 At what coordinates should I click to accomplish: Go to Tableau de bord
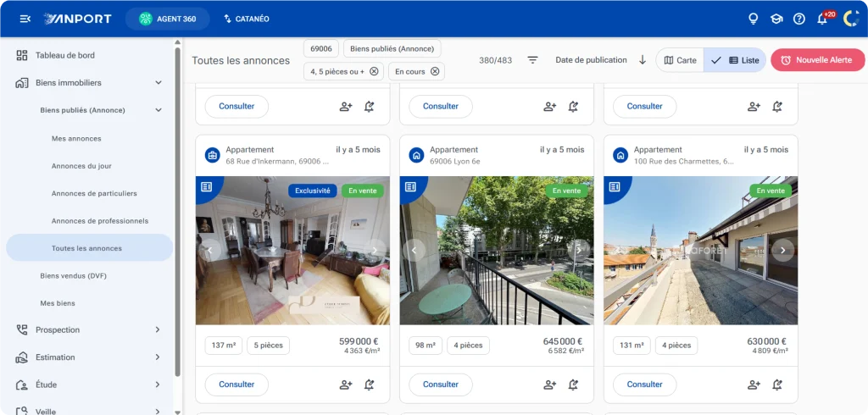[x=64, y=55]
